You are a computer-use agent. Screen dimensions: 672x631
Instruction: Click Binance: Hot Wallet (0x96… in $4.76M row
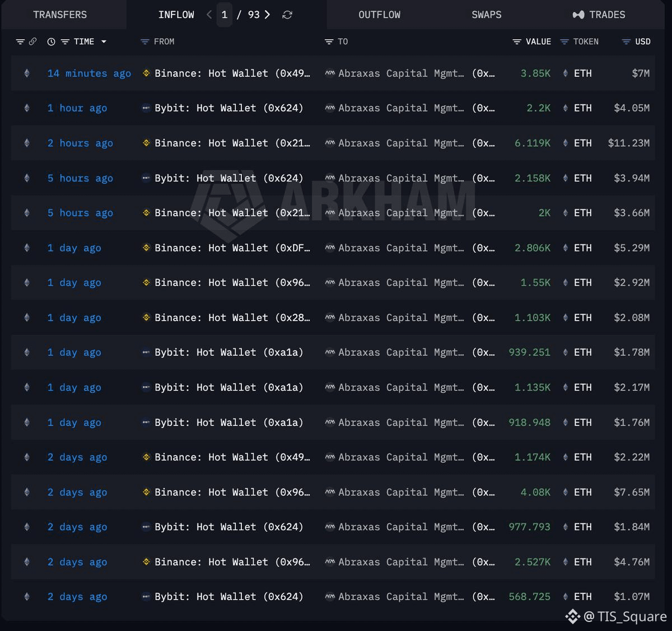(x=232, y=562)
